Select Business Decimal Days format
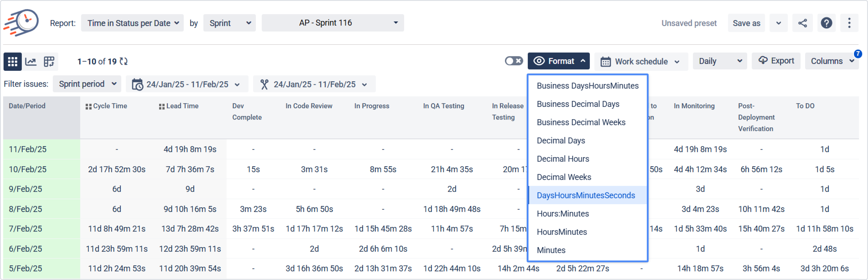 (578, 104)
